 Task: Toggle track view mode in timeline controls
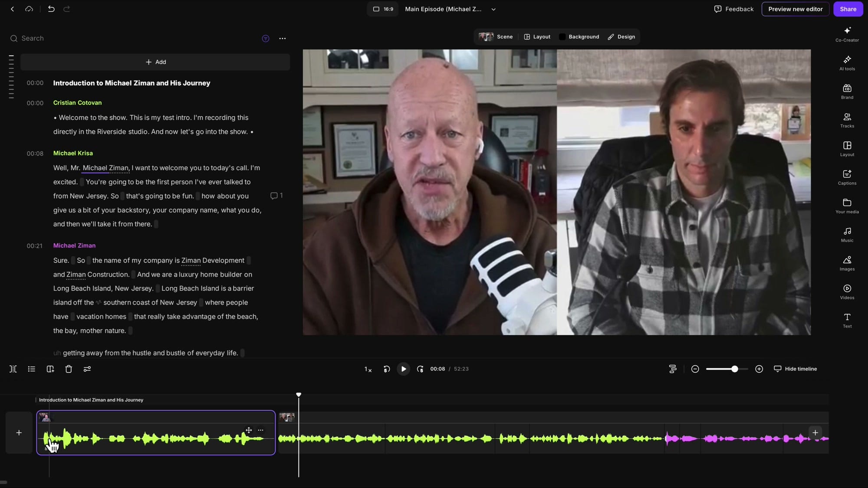point(673,369)
